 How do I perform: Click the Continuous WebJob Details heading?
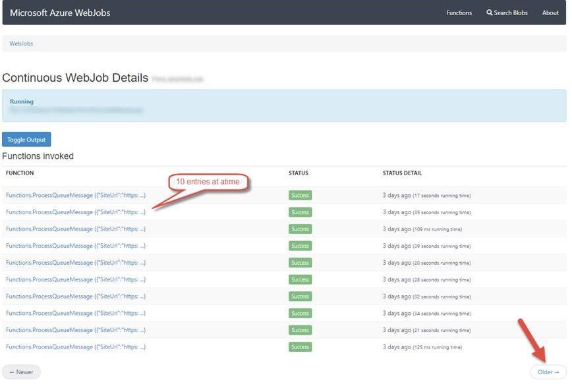point(75,78)
